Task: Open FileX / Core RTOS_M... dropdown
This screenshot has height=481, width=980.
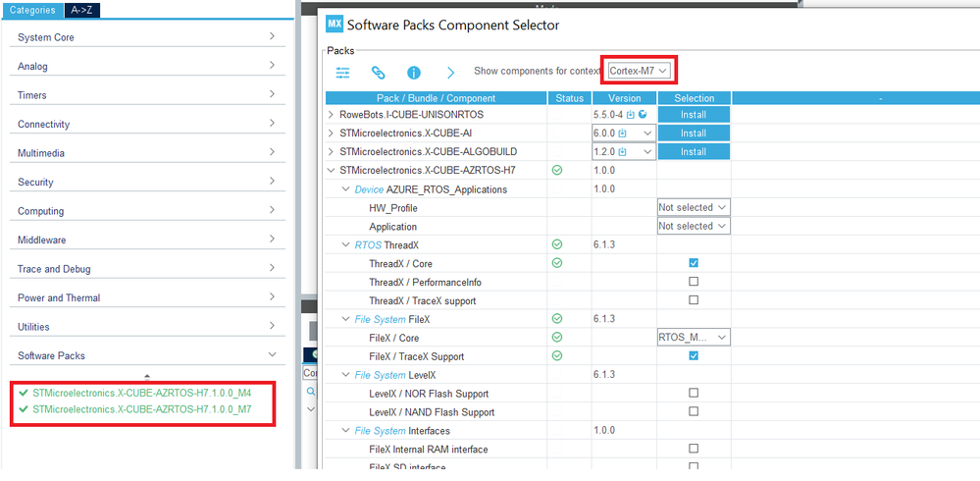Action: tap(694, 338)
